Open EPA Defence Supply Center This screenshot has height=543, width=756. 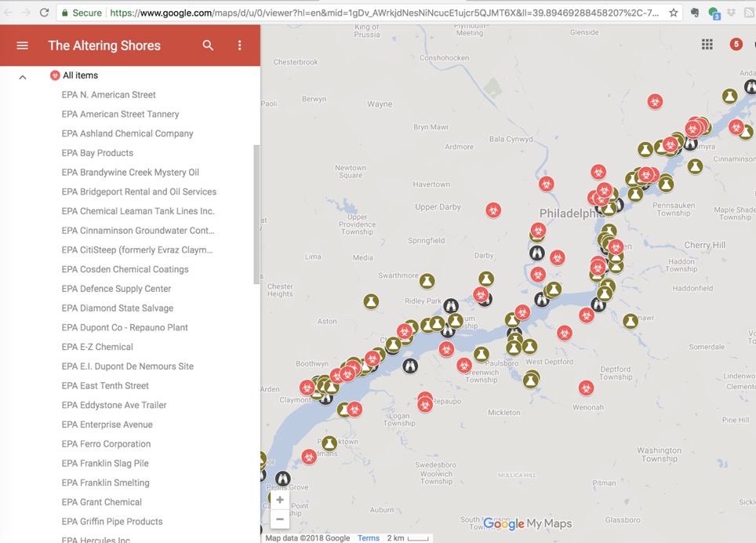tap(116, 289)
